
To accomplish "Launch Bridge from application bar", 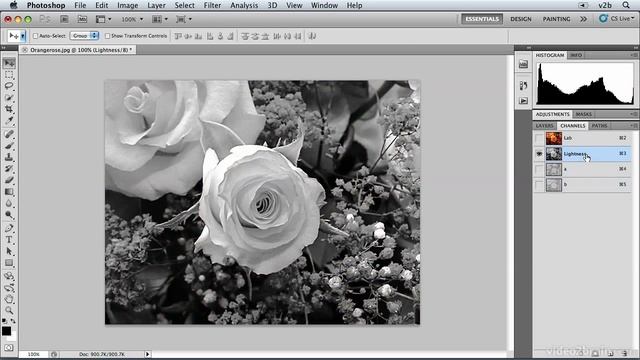I will pos(64,19).
